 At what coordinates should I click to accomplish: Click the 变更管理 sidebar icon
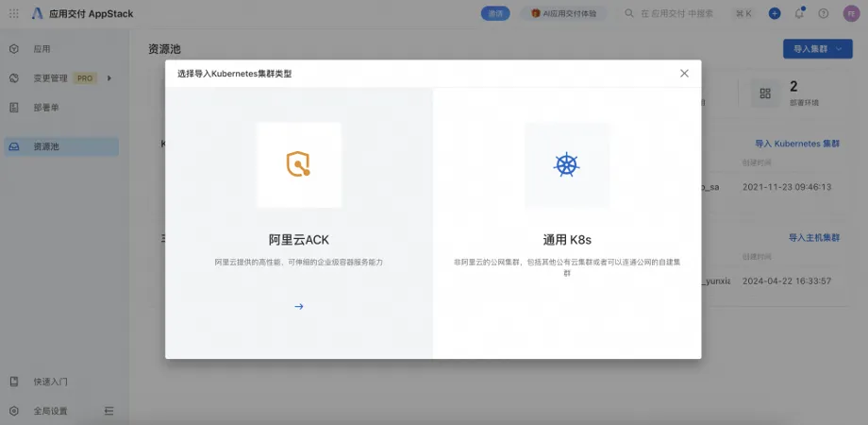point(14,78)
